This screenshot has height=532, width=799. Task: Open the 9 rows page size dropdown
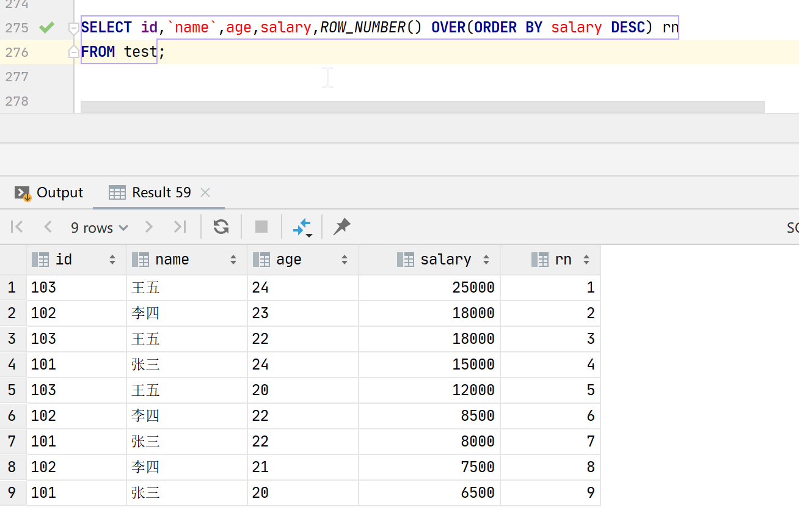99,228
